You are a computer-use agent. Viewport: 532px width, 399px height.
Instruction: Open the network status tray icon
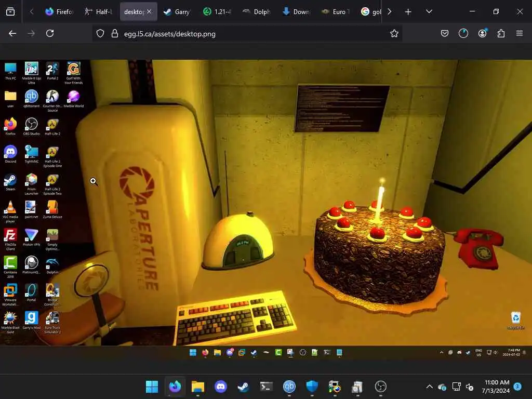tap(456, 387)
